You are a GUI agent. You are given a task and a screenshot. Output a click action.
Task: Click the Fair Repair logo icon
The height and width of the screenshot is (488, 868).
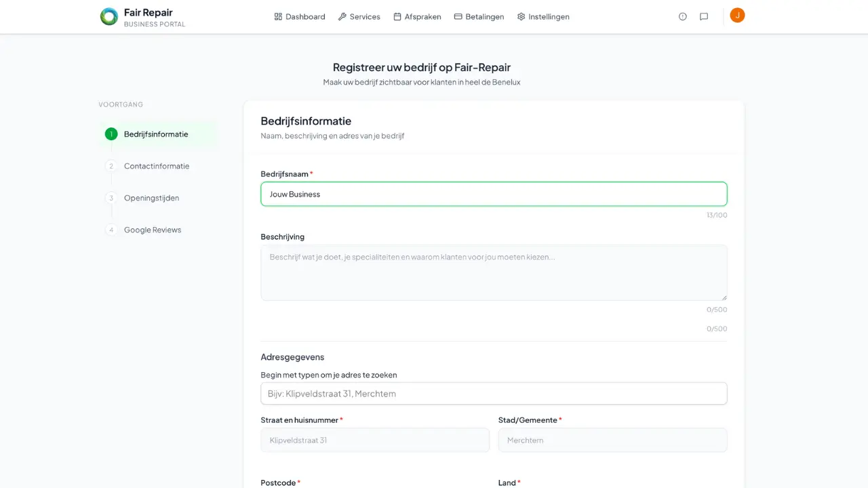[x=109, y=17]
